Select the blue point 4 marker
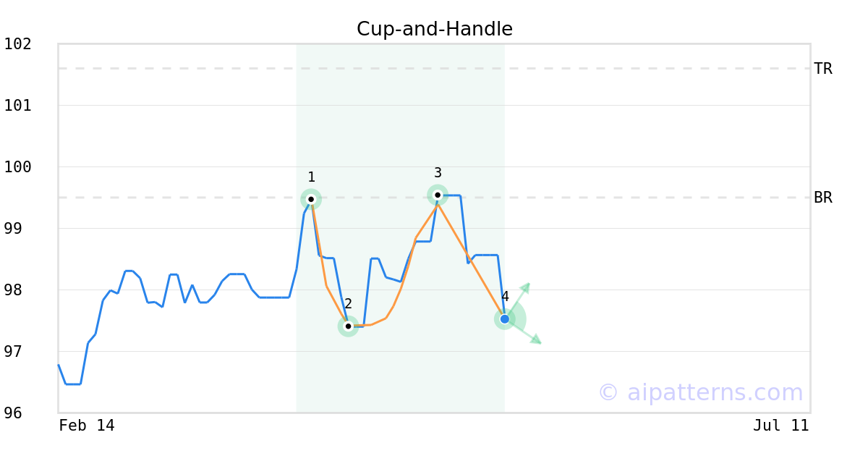This screenshot has height=456, width=868. tap(505, 319)
